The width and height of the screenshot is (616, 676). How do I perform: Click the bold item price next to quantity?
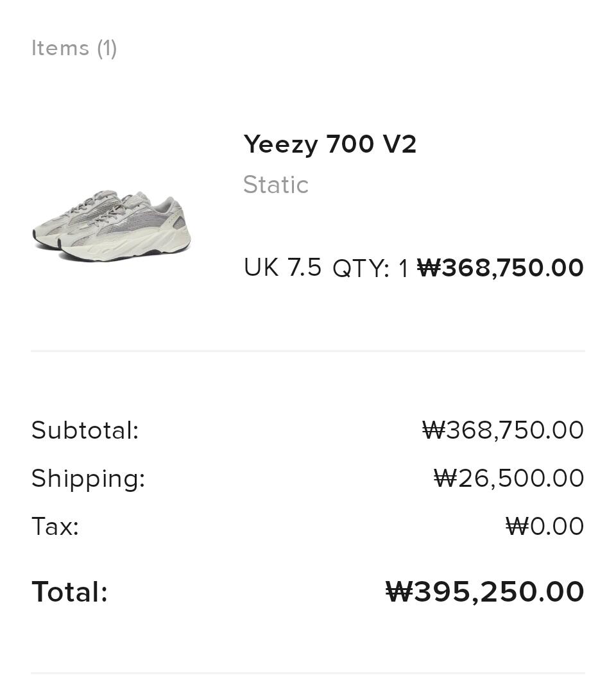coord(501,268)
